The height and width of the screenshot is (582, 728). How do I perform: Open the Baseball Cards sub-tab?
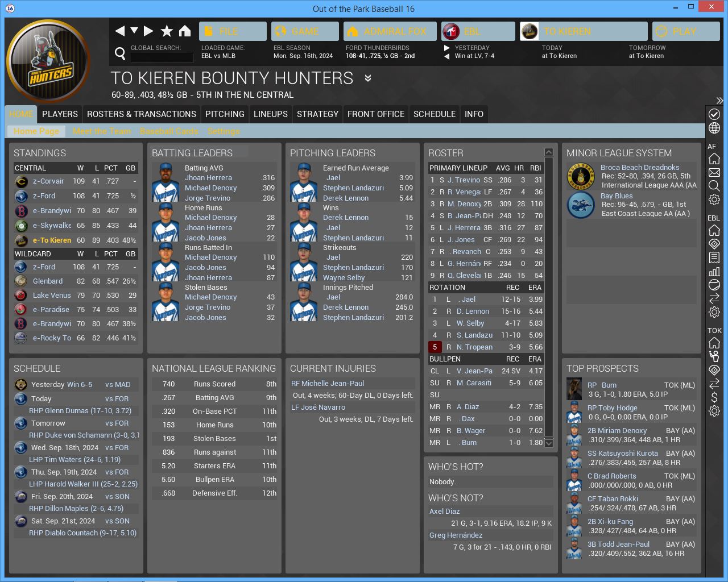pos(169,131)
